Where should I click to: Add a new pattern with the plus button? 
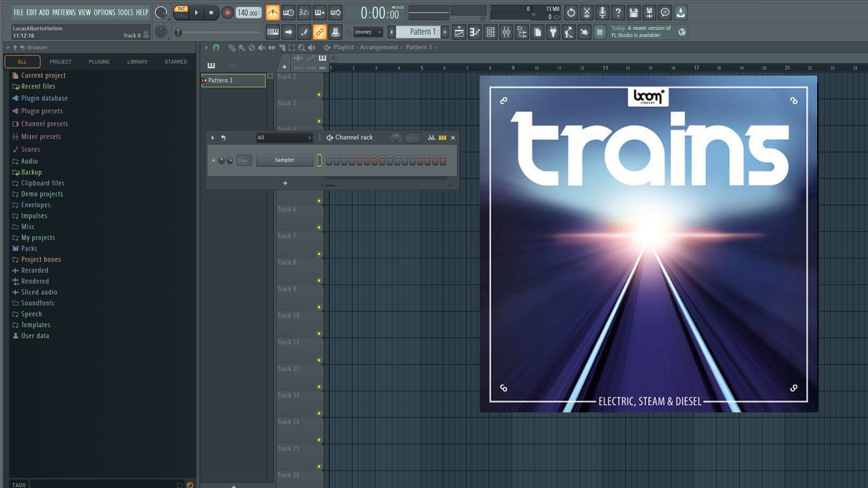[445, 32]
